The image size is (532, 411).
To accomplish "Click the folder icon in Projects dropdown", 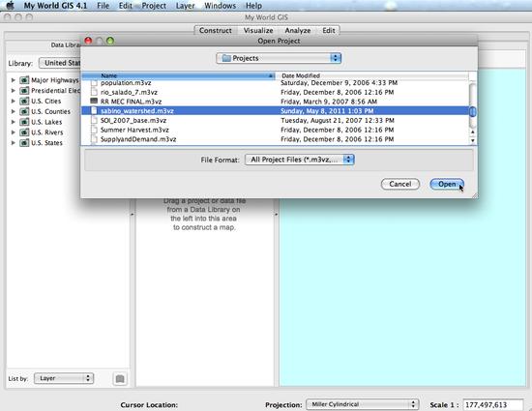I will pos(226,58).
